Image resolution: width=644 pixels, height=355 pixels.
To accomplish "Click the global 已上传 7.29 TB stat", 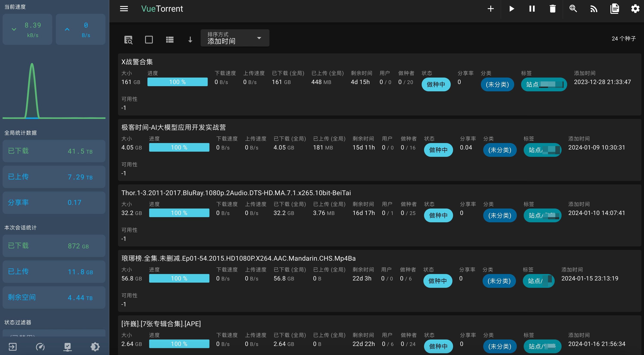I will pyautogui.click(x=54, y=177).
